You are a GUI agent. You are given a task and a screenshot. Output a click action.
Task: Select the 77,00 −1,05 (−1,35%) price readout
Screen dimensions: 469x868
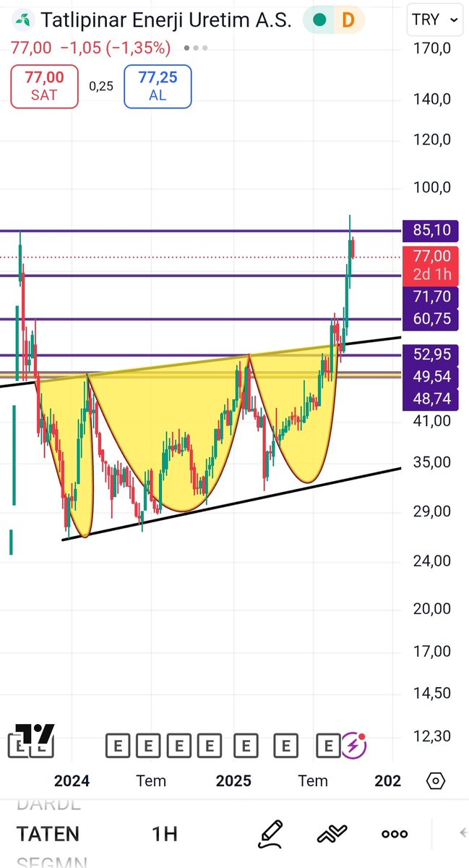90,48
